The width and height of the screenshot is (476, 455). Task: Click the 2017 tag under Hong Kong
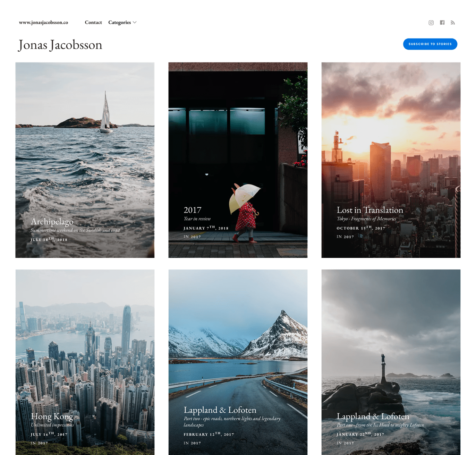pos(42,443)
